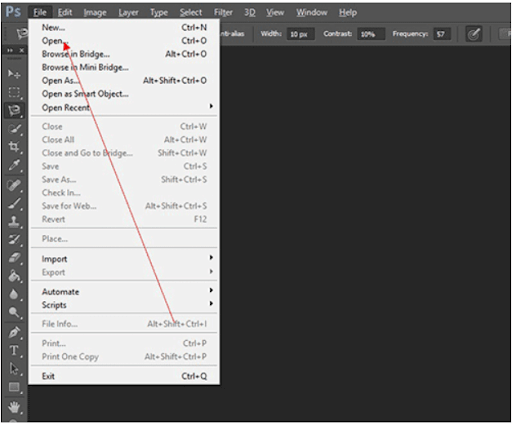
Task: Click the grayed Revert entry
Action: 124,219
